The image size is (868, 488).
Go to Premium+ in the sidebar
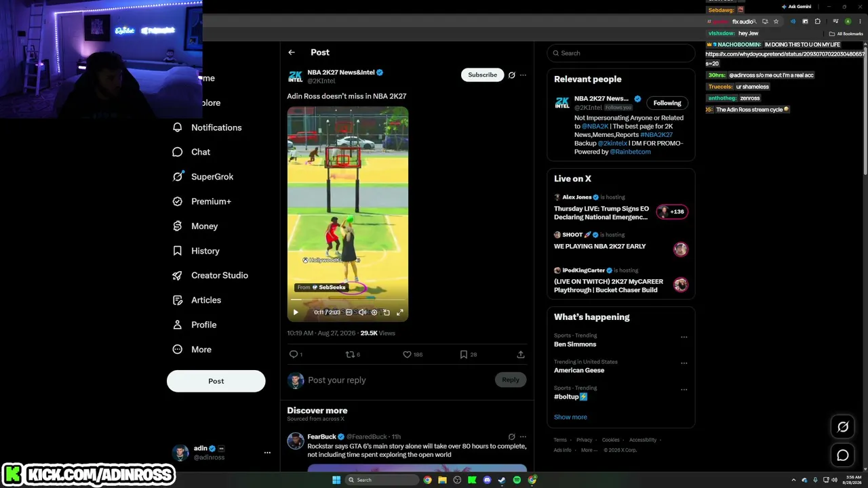pos(202,201)
